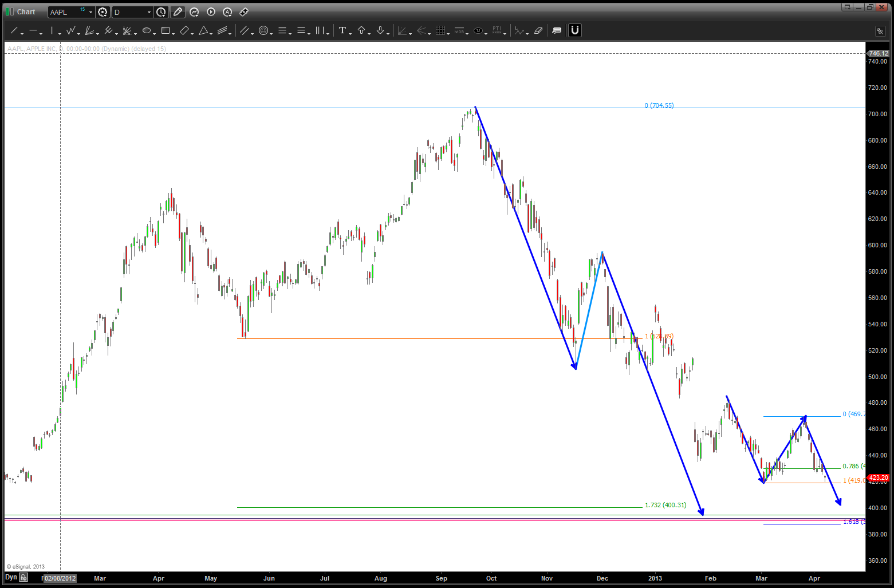Open the AAPL symbol dropdown
This screenshot has height=588, width=894.
[90, 12]
